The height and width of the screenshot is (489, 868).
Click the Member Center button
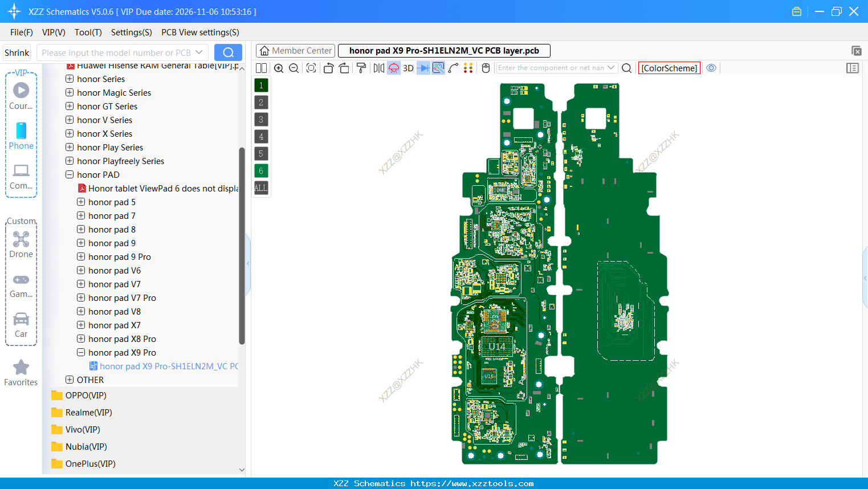pyautogui.click(x=295, y=51)
